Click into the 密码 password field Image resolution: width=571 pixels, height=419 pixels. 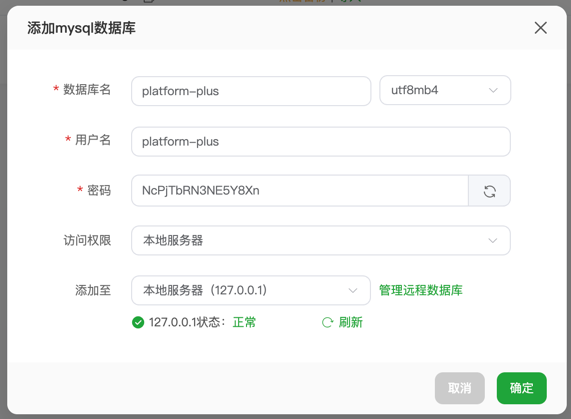pyautogui.click(x=300, y=190)
